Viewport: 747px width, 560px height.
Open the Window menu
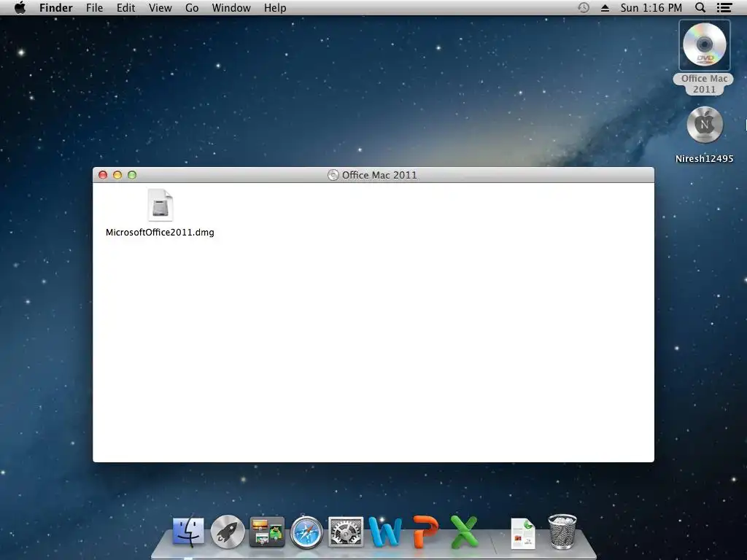231,8
